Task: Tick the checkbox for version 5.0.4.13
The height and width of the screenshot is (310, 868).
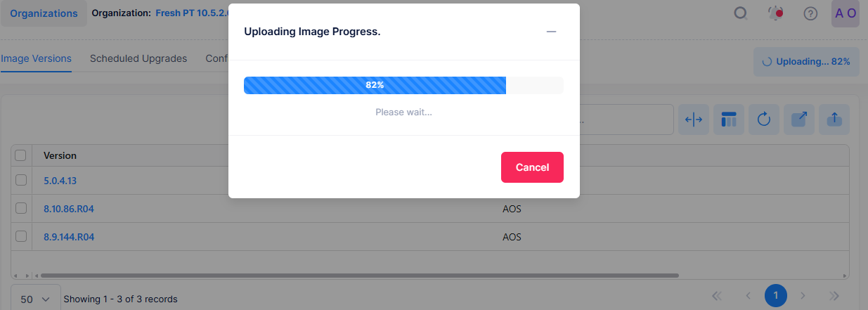Action: click(21, 180)
